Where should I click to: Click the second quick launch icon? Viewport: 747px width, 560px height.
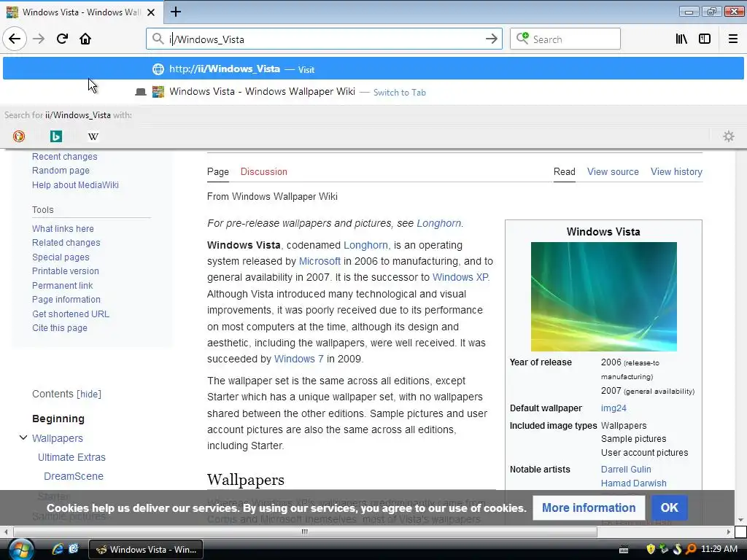[x=74, y=549]
